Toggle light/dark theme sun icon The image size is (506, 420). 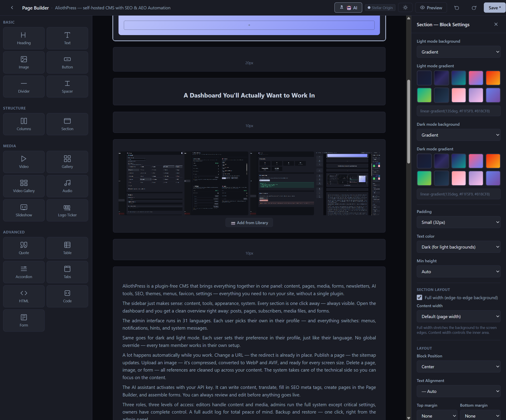(x=405, y=8)
